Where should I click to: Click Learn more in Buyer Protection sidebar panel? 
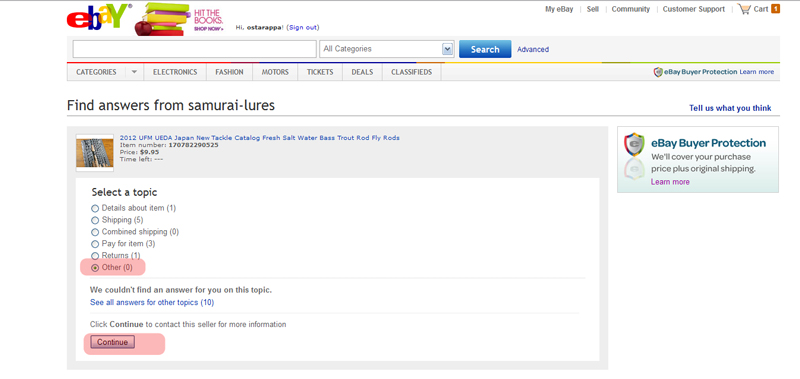click(x=670, y=182)
